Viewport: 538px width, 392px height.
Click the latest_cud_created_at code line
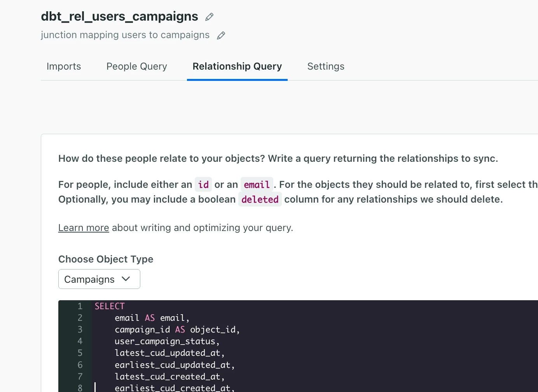point(169,376)
